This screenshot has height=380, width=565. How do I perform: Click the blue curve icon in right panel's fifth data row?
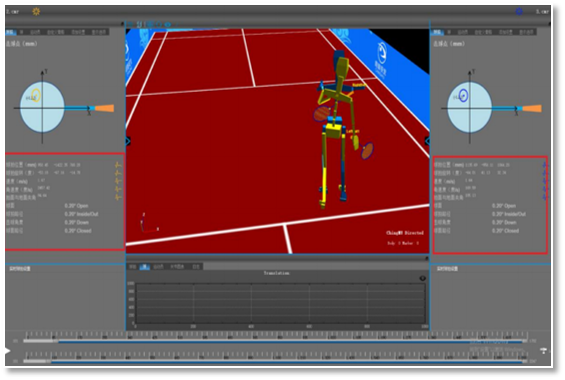(x=545, y=197)
